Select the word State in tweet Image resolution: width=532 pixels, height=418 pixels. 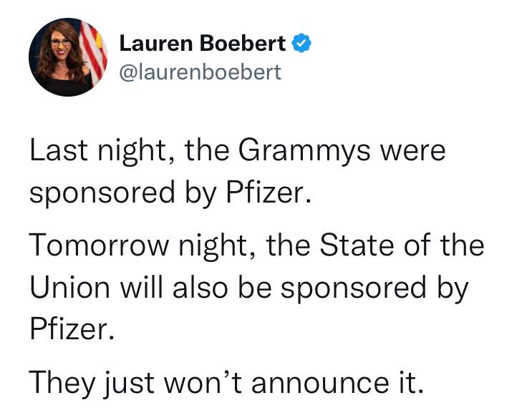click(357, 245)
